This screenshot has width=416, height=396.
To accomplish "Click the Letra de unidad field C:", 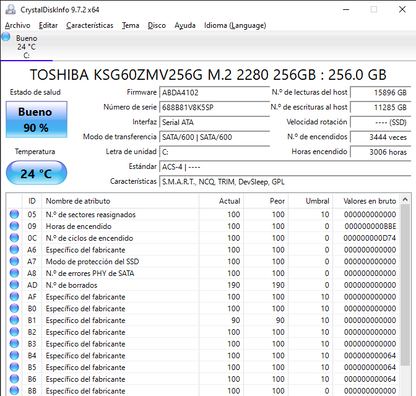I will point(215,152).
